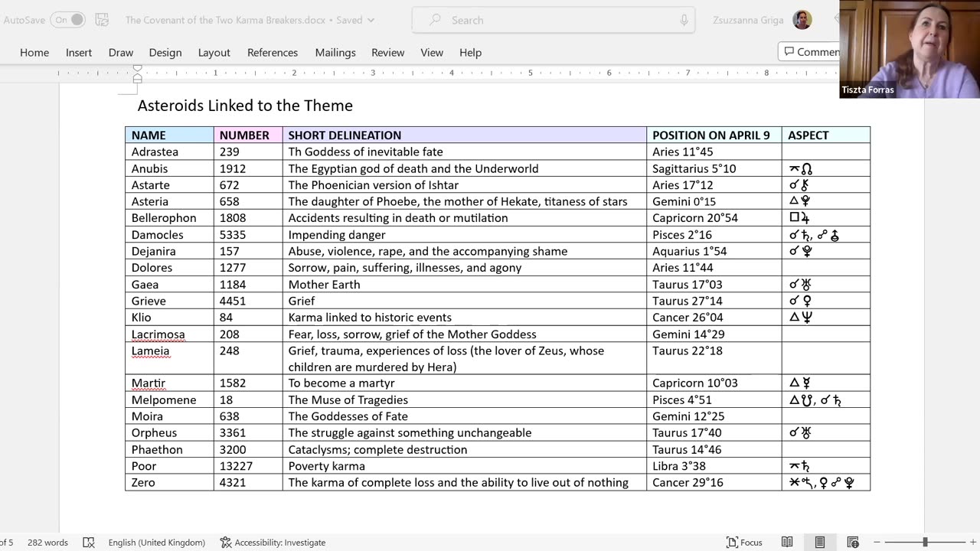This screenshot has width=980, height=551.
Task: Click the NAME column header cell
Action: click(x=169, y=135)
